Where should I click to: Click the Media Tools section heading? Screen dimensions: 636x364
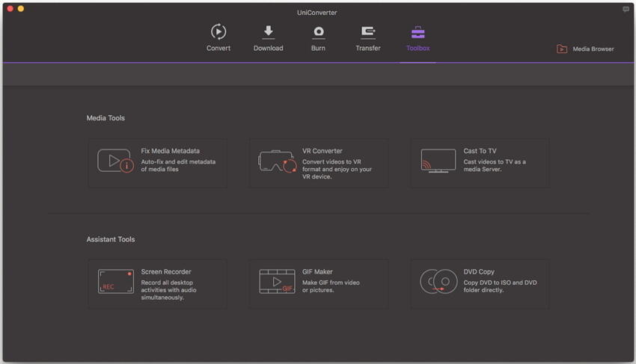pos(106,118)
